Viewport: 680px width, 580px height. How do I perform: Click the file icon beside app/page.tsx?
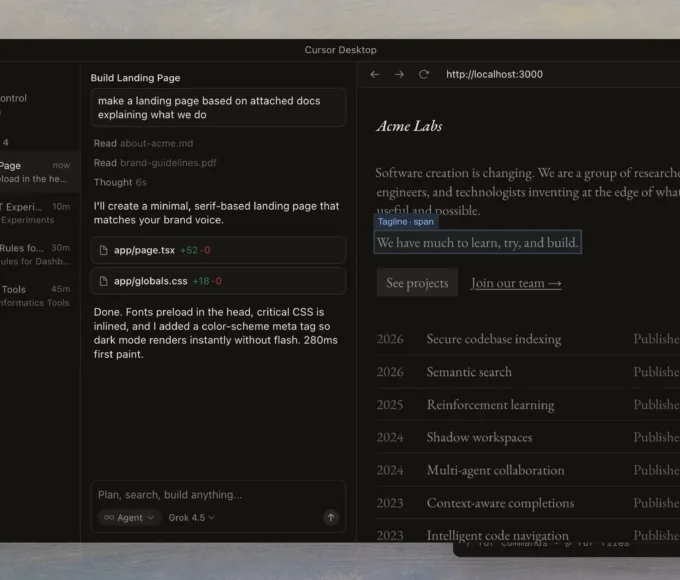[103, 250]
